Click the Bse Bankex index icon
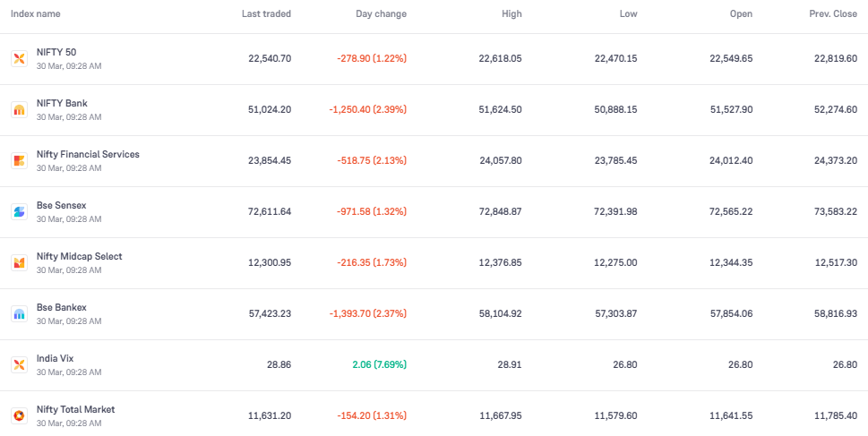 [x=19, y=314]
